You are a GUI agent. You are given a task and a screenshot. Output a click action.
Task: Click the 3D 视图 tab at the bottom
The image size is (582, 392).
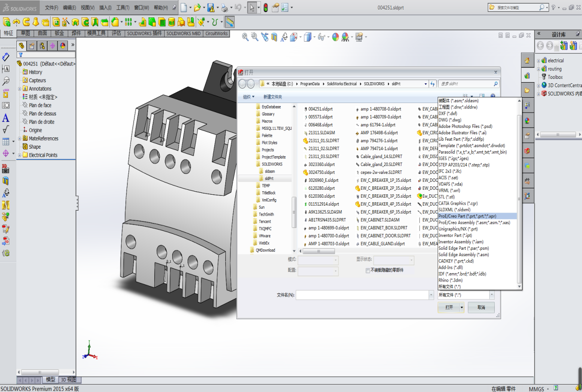click(x=68, y=380)
